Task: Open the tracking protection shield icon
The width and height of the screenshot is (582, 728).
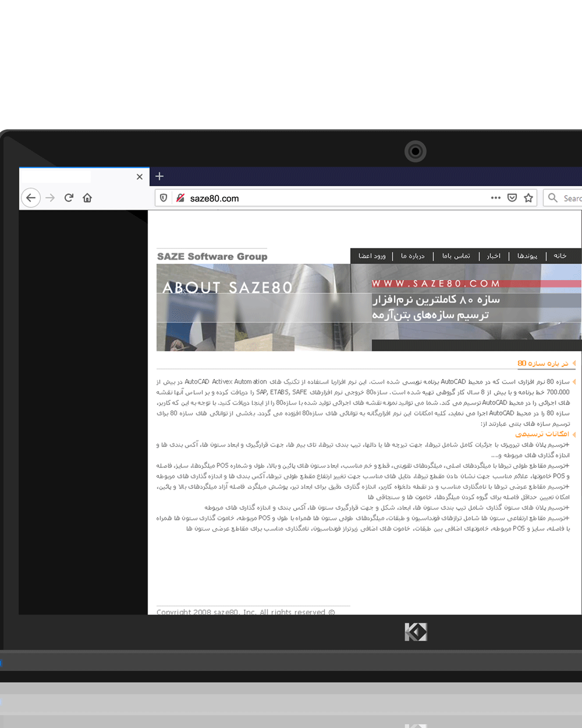Action: click(164, 198)
